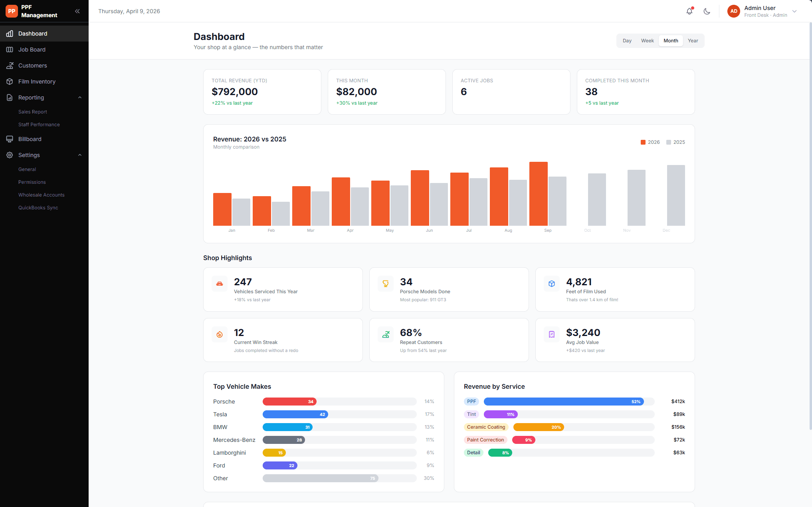Collapse the sidebar using the double-chevron
Viewport: 812px width, 507px height.
[x=77, y=11]
